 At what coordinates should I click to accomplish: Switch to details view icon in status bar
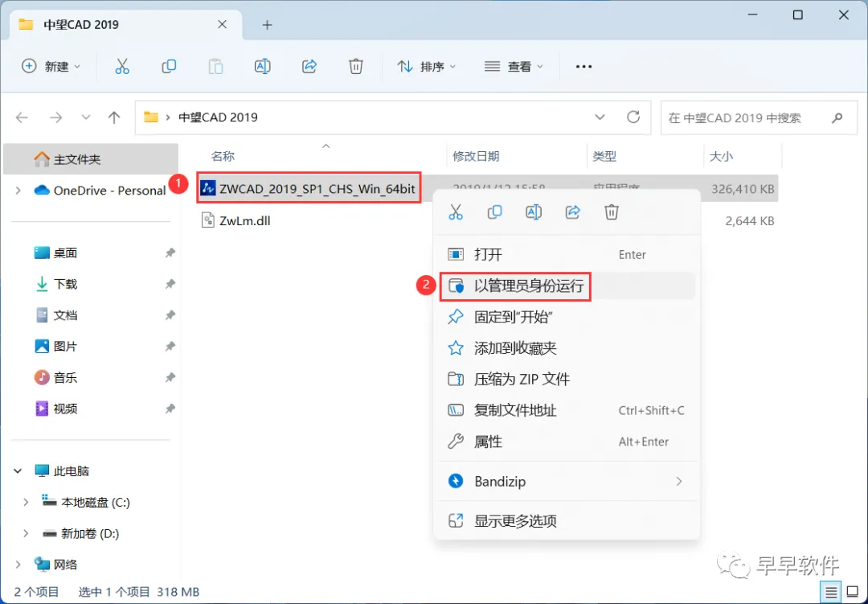click(831, 593)
